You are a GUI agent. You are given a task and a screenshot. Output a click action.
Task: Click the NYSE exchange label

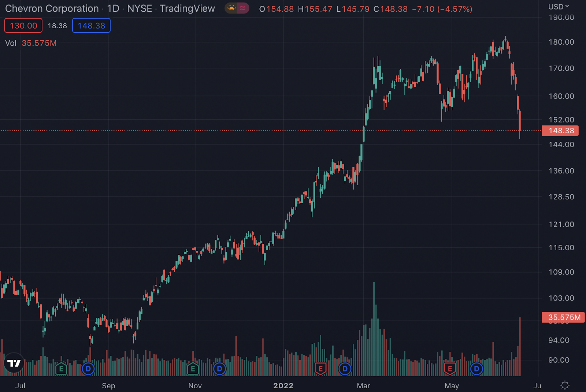[x=140, y=8]
